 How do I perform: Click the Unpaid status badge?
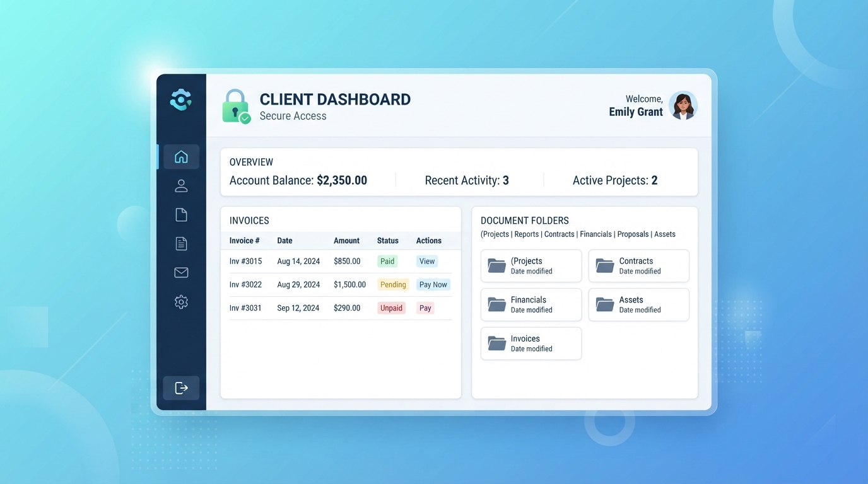[391, 308]
